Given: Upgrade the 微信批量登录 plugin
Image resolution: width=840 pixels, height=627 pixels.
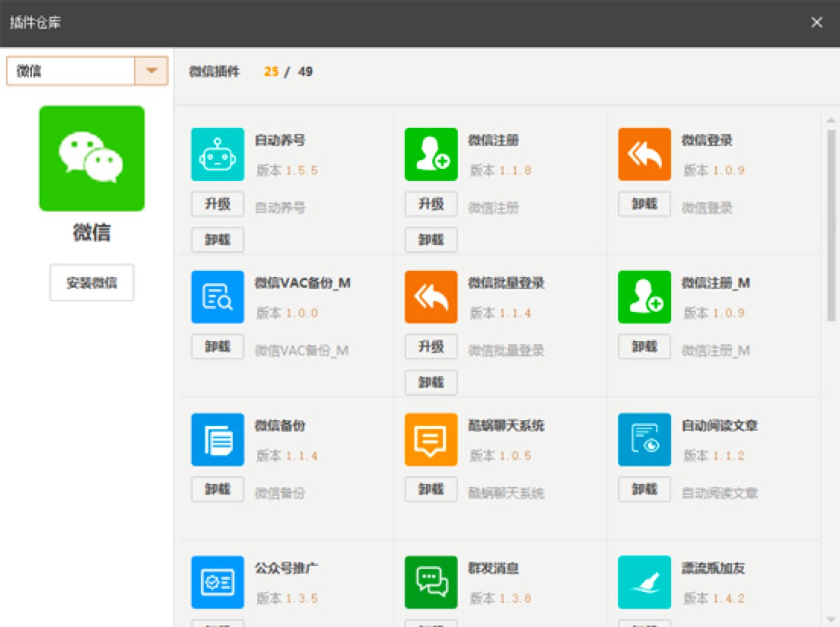Looking at the screenshot, I should 431,347.
